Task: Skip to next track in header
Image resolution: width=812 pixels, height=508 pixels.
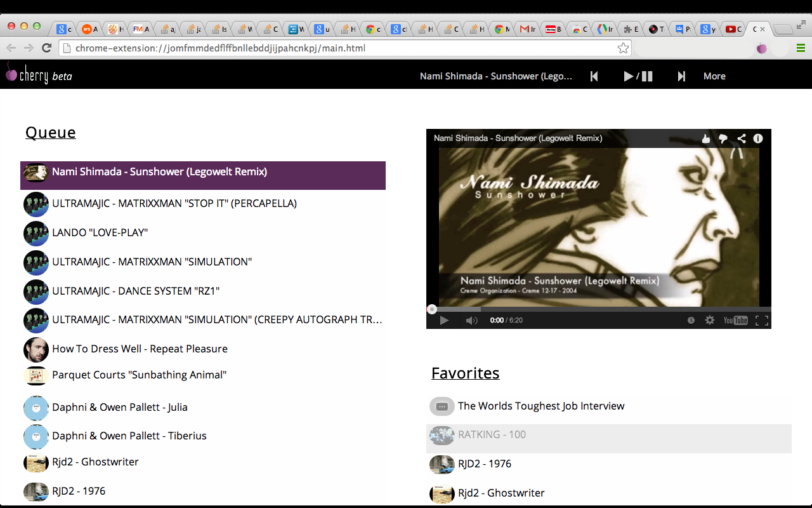Action: 681,76
